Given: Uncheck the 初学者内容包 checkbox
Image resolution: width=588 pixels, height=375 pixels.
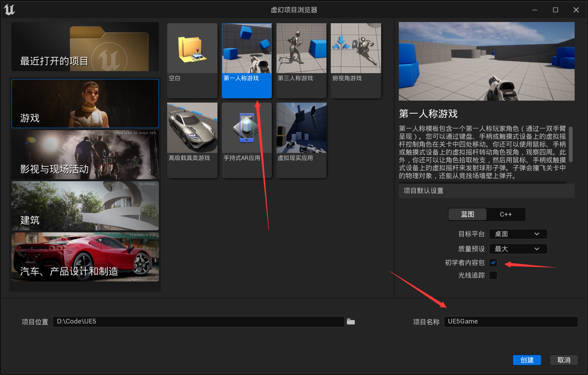Looking at the screenshot, I should (493, 263).
